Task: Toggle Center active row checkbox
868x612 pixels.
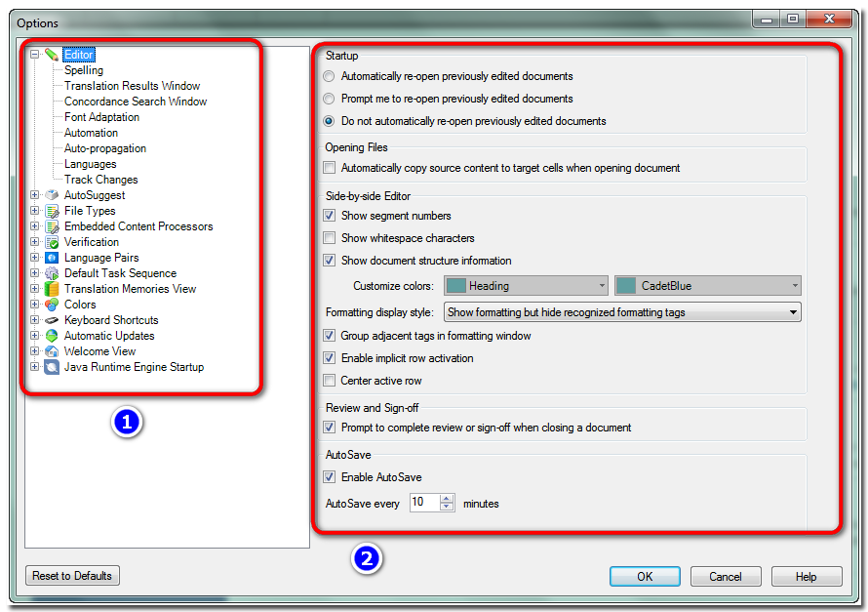Action: (x=330, y=381)
